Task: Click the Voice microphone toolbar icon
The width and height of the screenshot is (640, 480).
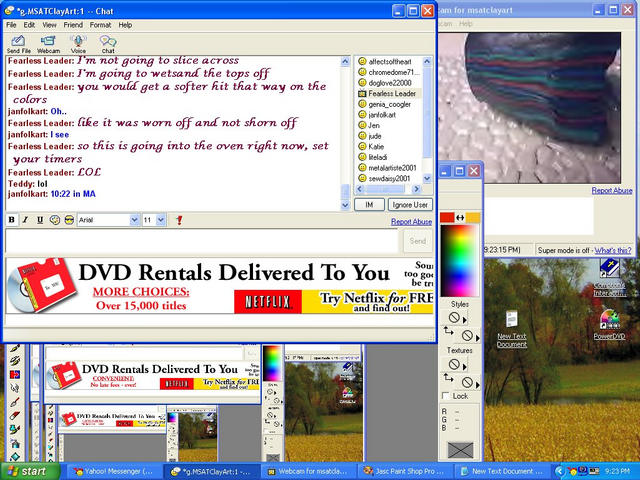Action: coord(78,44)
